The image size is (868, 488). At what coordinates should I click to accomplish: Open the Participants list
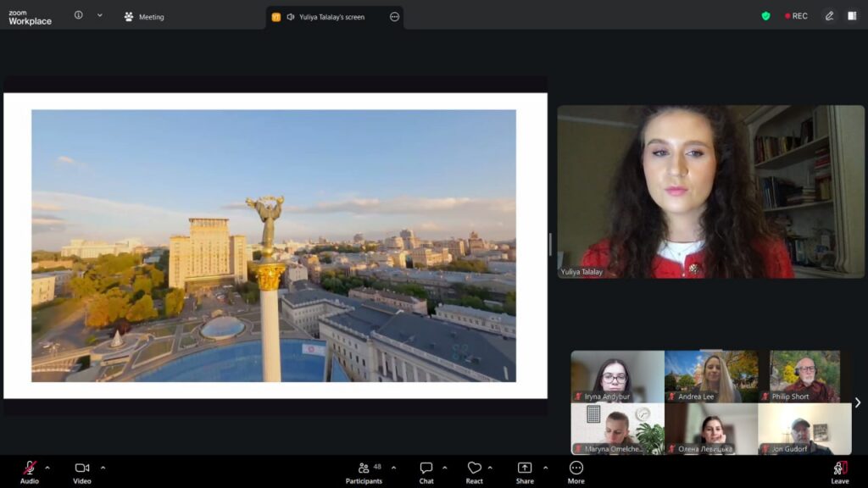(364, 472)
